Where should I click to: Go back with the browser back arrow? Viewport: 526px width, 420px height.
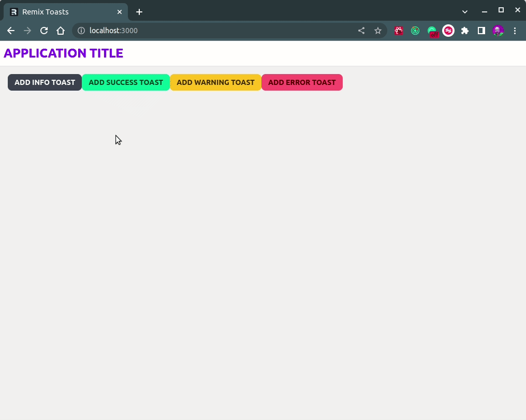[11, 31]
